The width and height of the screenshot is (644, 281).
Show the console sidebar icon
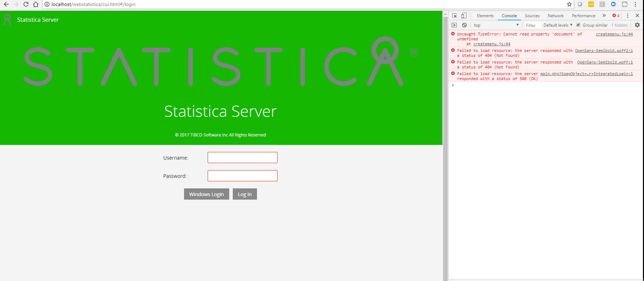[454, 25]
